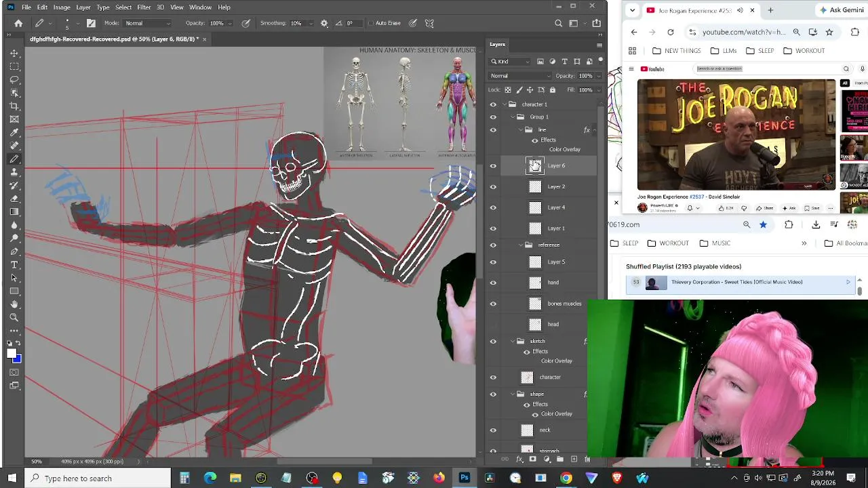
Task: Hide Layer 2 visibility eye
Action: [493, 186]
